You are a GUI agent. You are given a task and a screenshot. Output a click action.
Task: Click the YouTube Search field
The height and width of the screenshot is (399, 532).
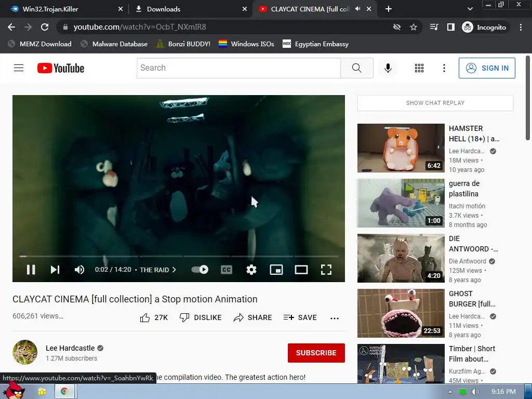(238, 68)
